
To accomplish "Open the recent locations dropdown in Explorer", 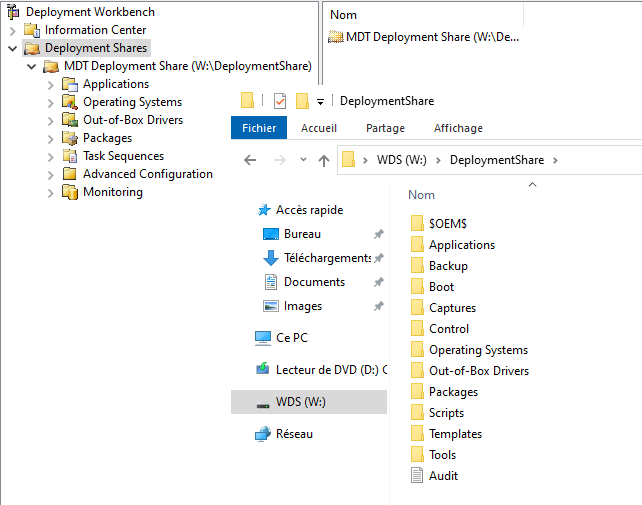I will 303,160.
